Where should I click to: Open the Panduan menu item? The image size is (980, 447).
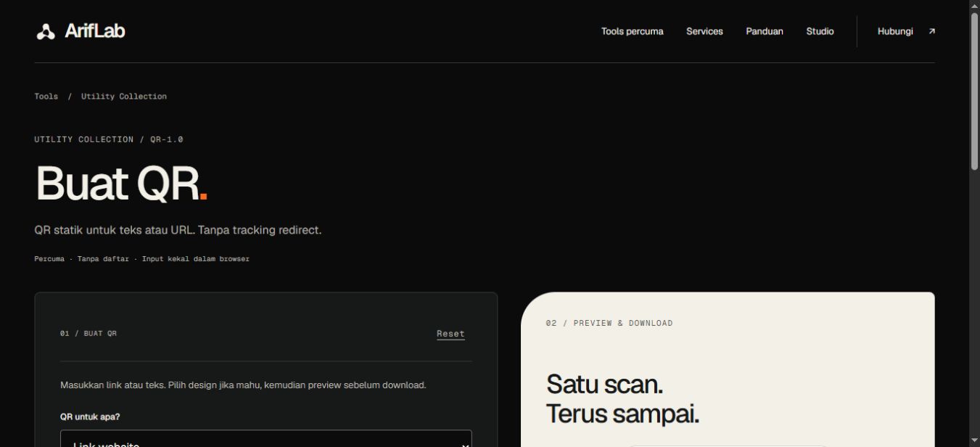pos(765,31)
